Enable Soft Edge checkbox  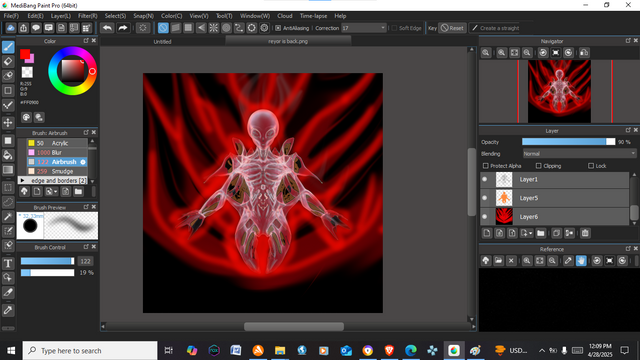(x=394, y=28)
